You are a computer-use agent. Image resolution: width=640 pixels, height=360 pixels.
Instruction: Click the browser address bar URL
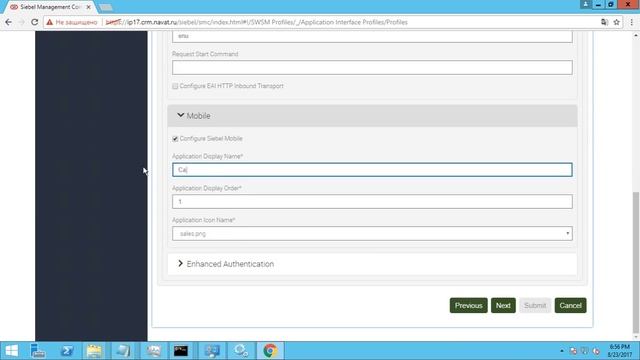256,22
